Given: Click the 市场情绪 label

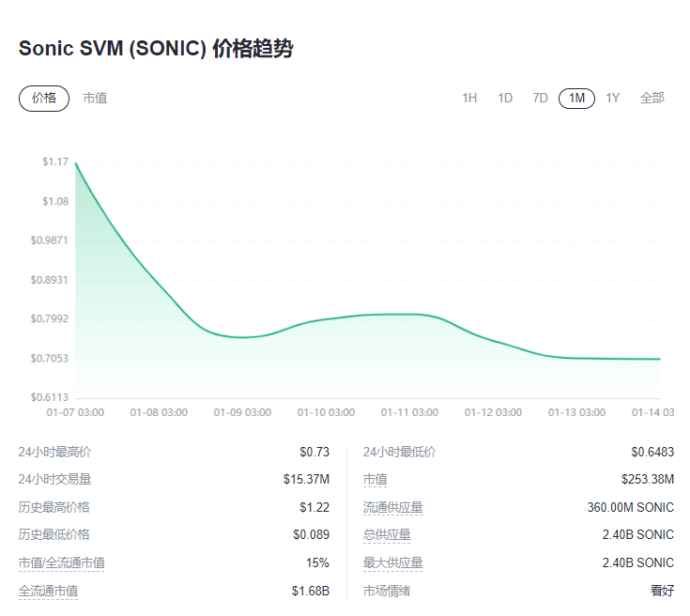Looking at the screenshot, I should coord(387,592).
